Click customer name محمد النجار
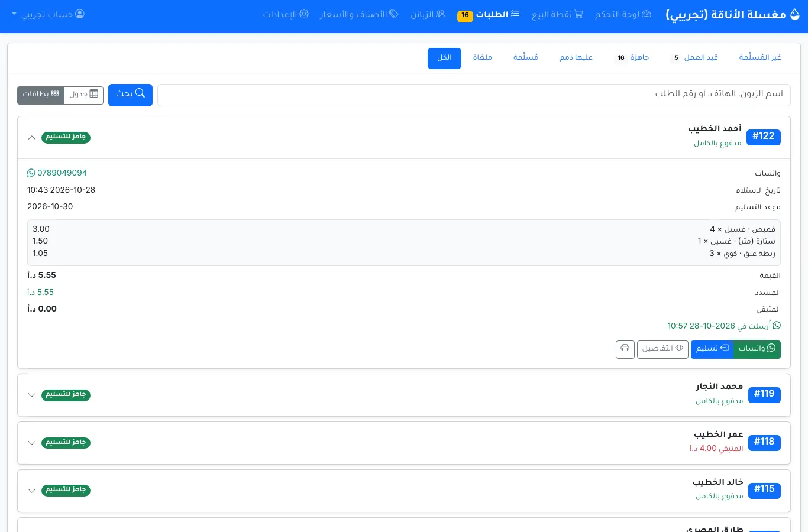 pyautogui.click(x=719, y=387)
